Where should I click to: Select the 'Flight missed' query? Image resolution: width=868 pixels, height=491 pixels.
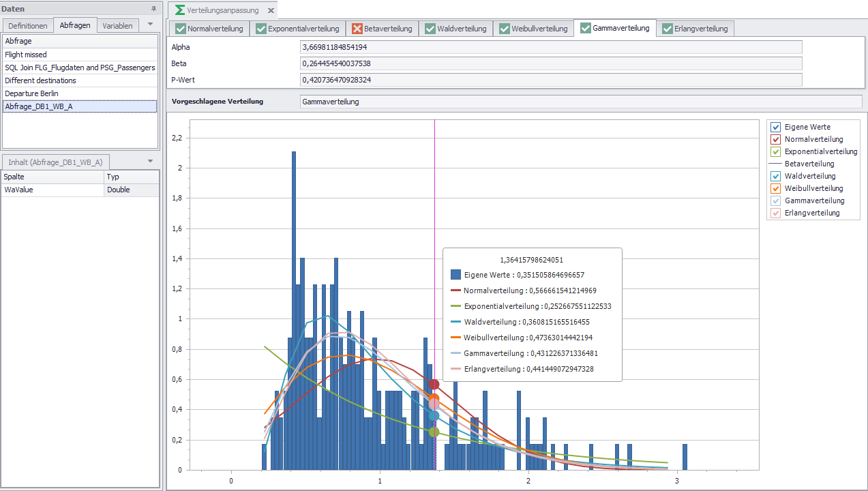(25, 55)
